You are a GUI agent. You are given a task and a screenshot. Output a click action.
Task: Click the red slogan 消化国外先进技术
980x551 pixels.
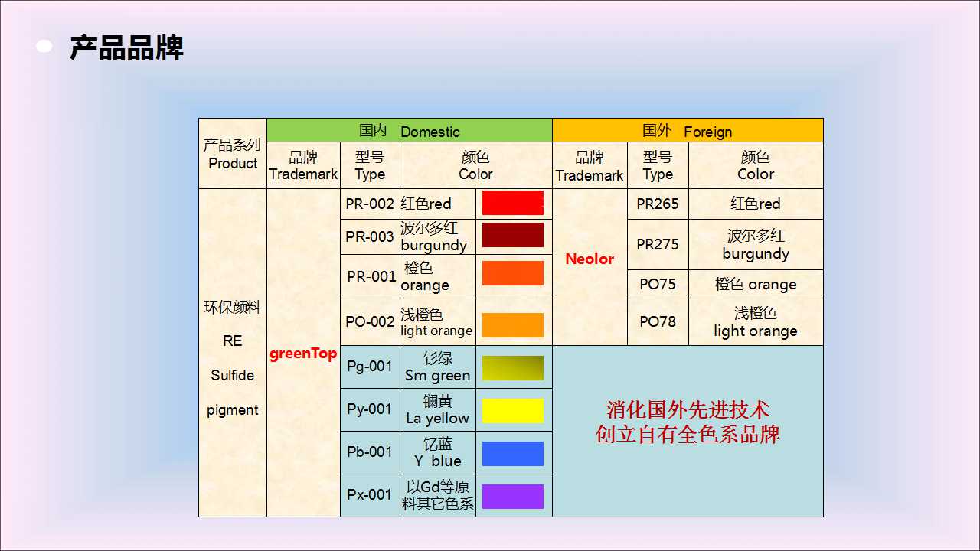[x=688, y=410]
